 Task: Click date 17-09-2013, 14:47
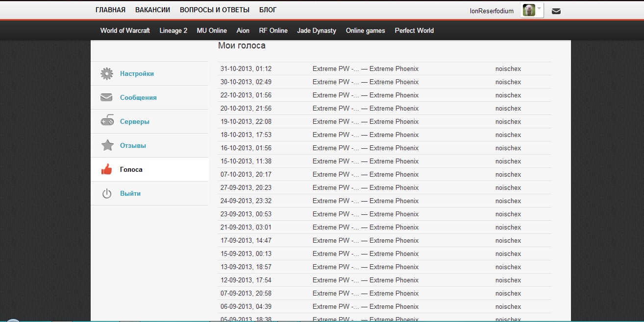pyautogui.click(x=246, y=241)
